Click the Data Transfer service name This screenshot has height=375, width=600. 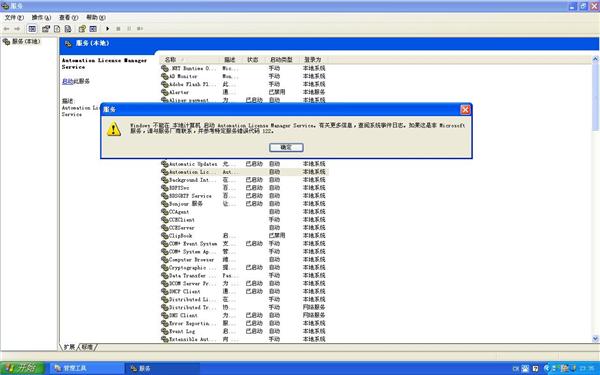coord(192,276)
